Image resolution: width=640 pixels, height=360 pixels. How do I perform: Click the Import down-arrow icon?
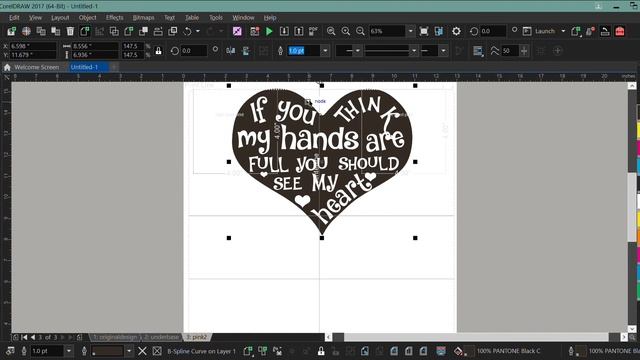[284, 31]
